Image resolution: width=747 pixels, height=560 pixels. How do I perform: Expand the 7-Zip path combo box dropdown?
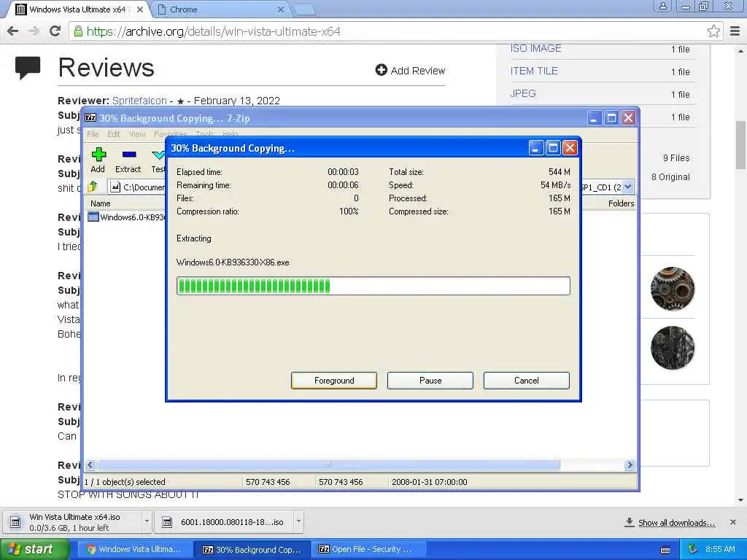pos(628,187)
